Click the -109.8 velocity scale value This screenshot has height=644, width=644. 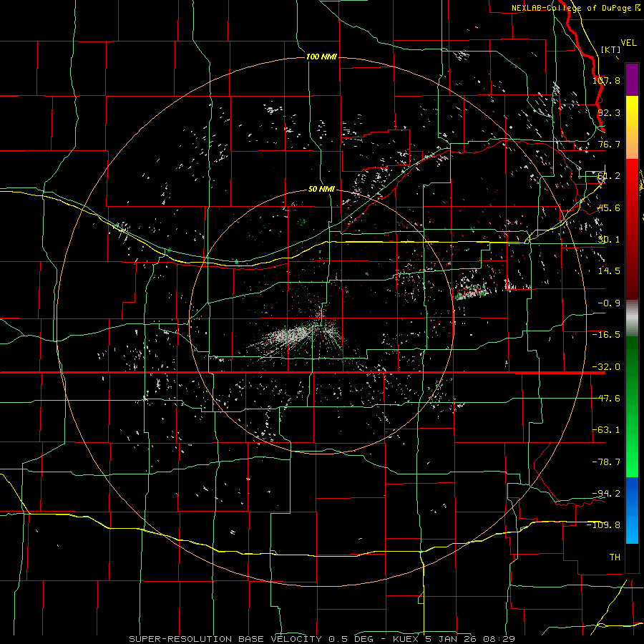pyautogui.click(x=604, y=525)
